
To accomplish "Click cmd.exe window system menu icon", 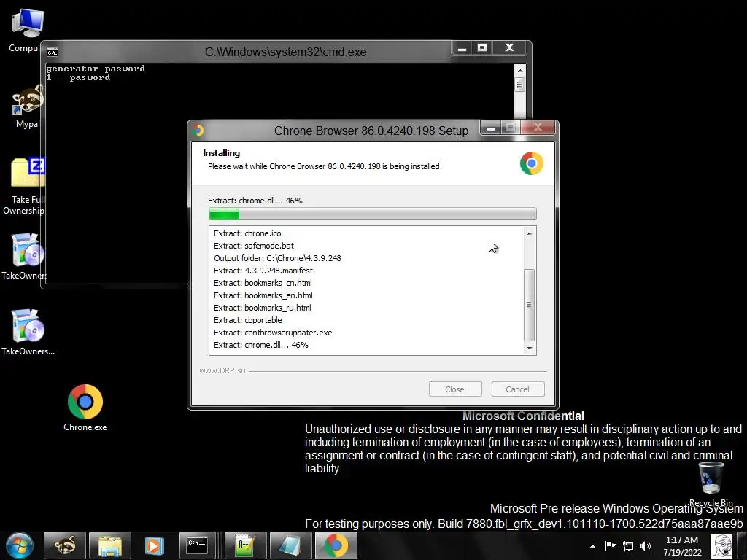I will [x=53, y=52].
